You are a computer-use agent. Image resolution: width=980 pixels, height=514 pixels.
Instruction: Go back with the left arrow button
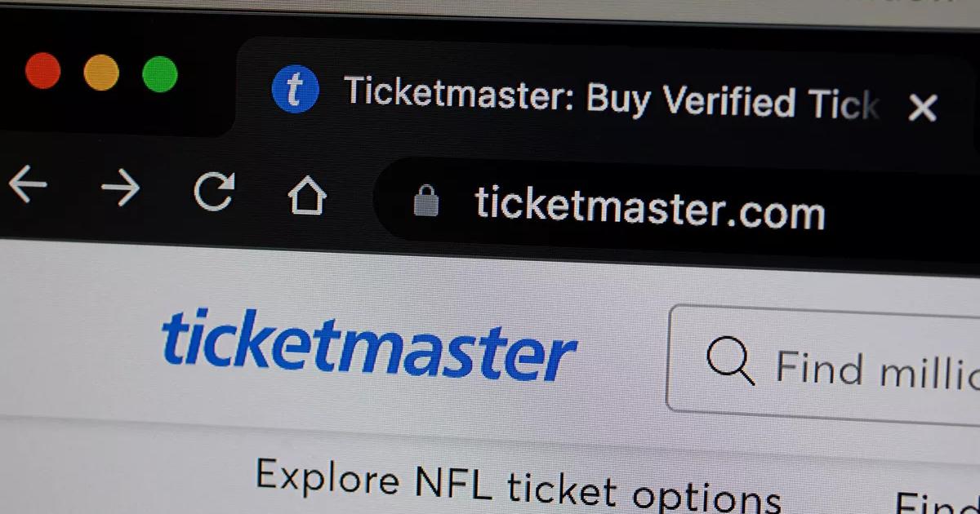27,185
